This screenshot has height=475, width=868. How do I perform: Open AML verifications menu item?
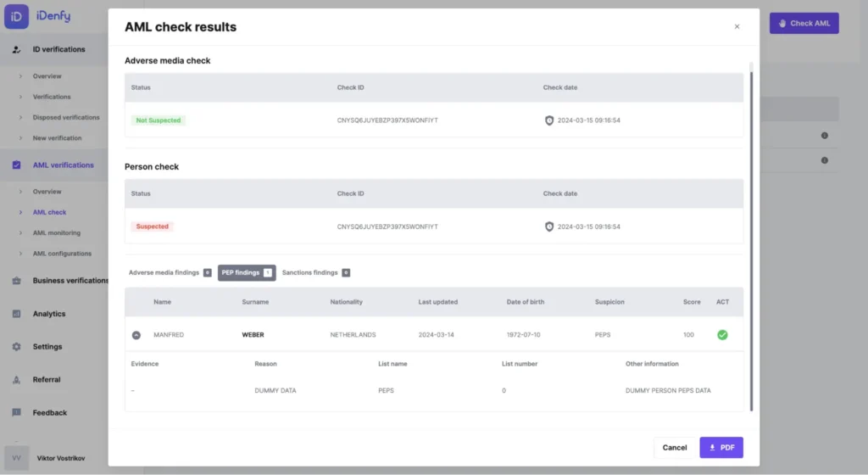coord(63,165)
